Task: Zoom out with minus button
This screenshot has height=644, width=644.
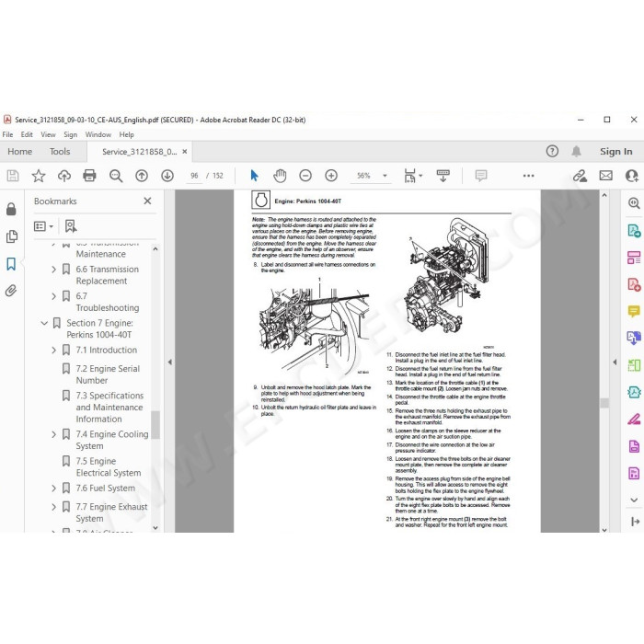Action: 305,176
